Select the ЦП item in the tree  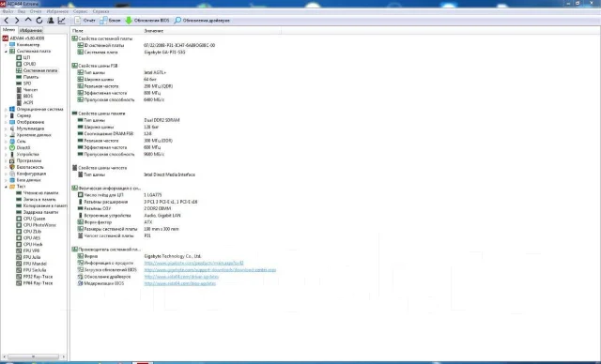click(26, 57)
